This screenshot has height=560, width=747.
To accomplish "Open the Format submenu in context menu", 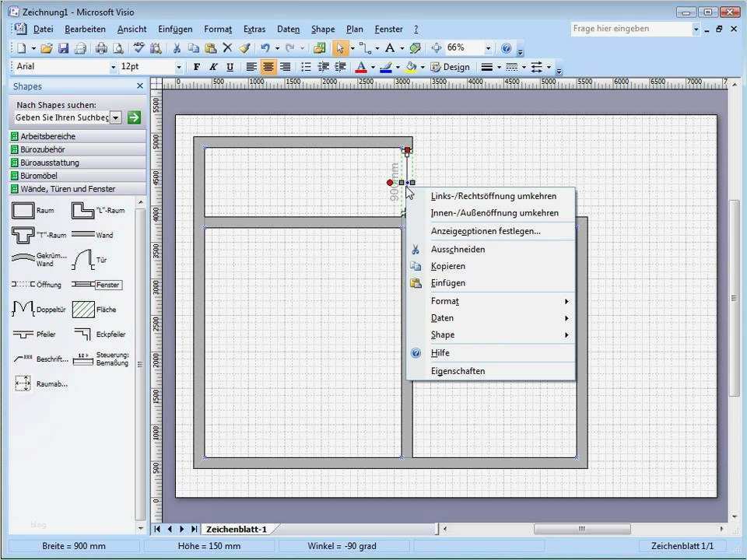I will coord(491,301).
